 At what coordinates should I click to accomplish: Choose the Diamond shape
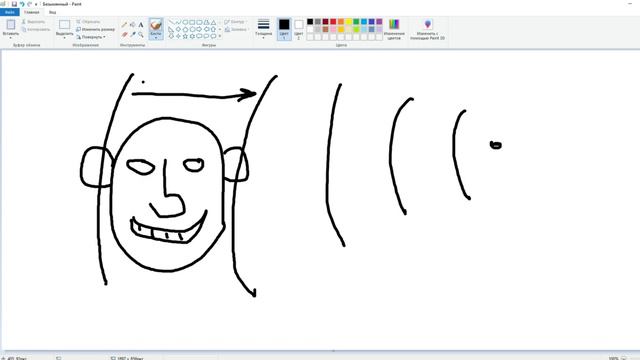[x=178, y=29]
